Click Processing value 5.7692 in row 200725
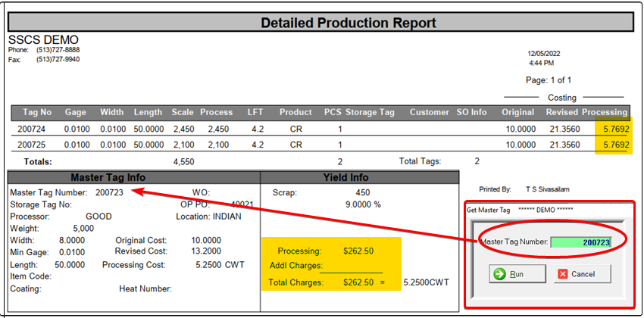The width and height of the screenshot is (644, 318). [x=616, y=145]
